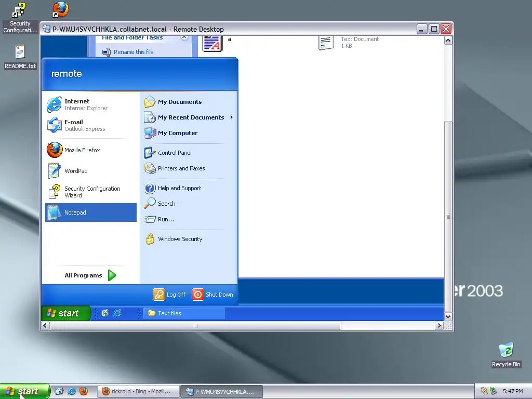Switch to rickrolld - Bing Mozilla taskbar button
This screenshot has width=532, height=399.
(x=138, y=391)
